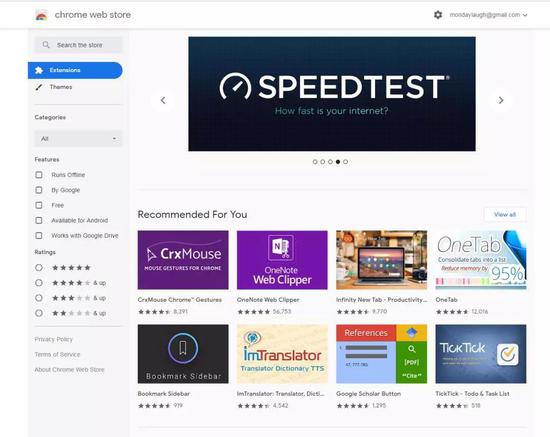Open the Categories All dropdown

pos(78,139)
